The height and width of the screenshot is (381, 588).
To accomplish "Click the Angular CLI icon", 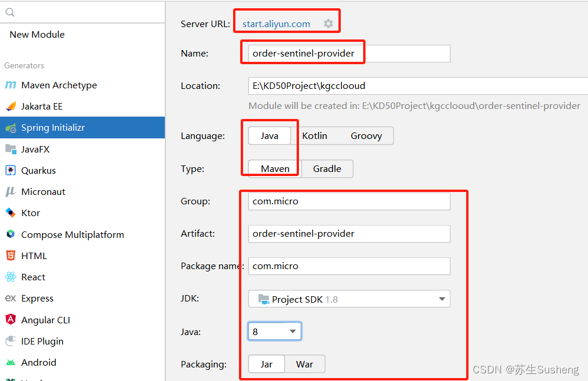I will tap(11, 320).
